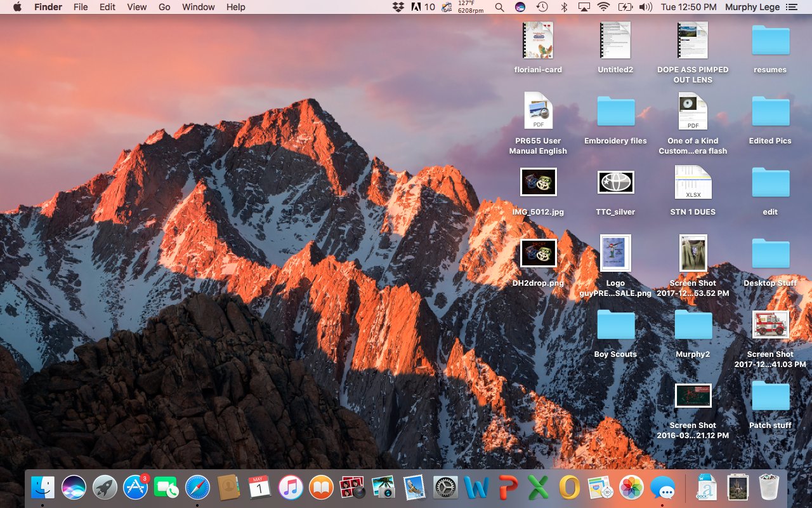Click the Tue 12:50 PM clock
Screen dimensions: 812x508
pyautogui.click(x=689, y=7)
